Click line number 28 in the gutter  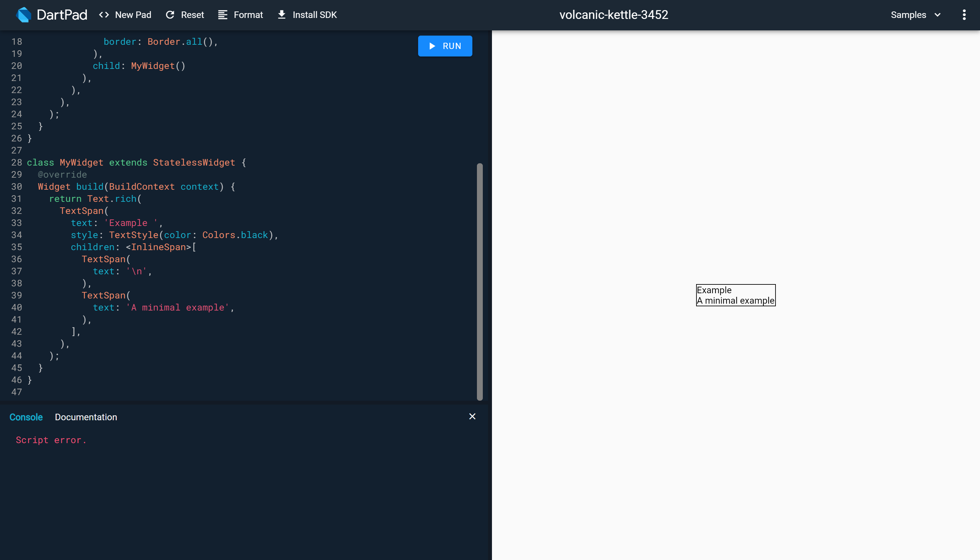[x=17, y=162]
